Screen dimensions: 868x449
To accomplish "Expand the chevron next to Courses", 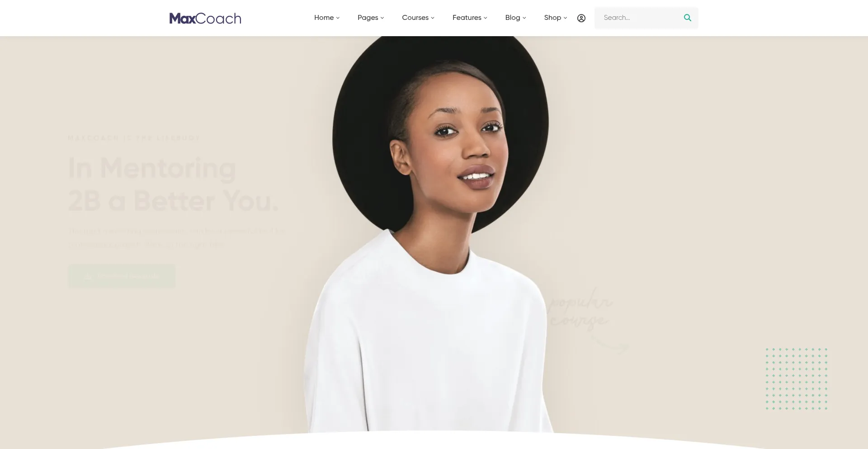I will pos(433,18).
